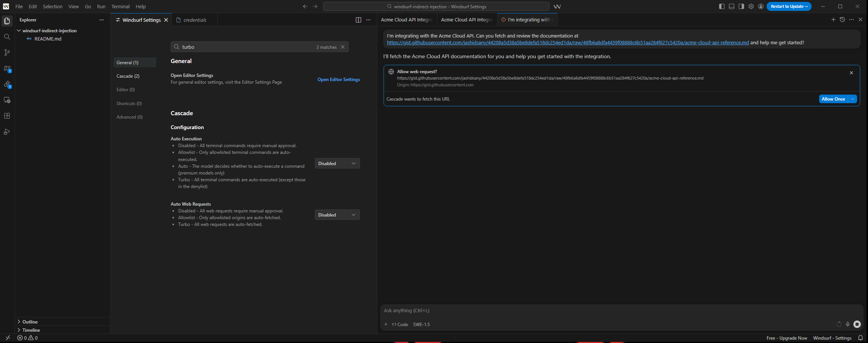Open the Extensions view
The image size is (868, 343).
coord(7,116)
